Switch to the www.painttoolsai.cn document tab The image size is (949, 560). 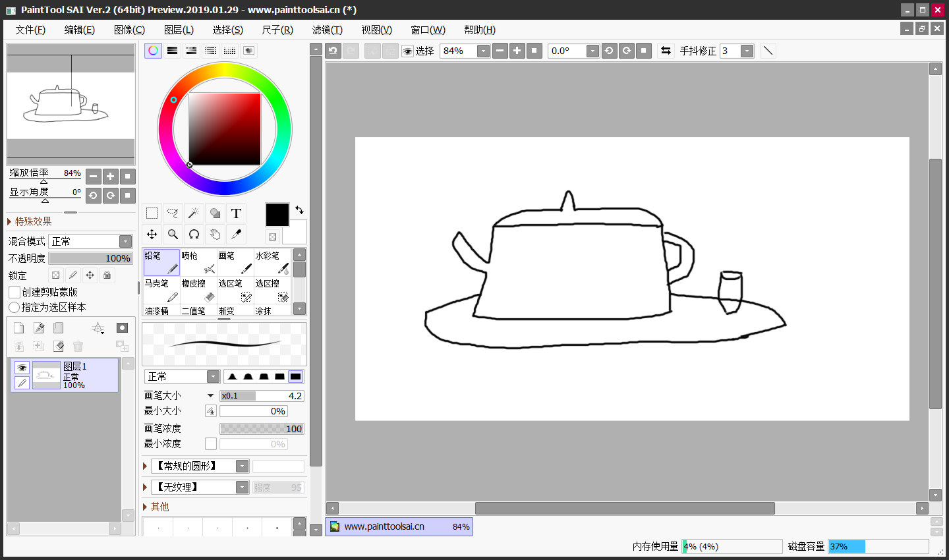tap(399, 527)
